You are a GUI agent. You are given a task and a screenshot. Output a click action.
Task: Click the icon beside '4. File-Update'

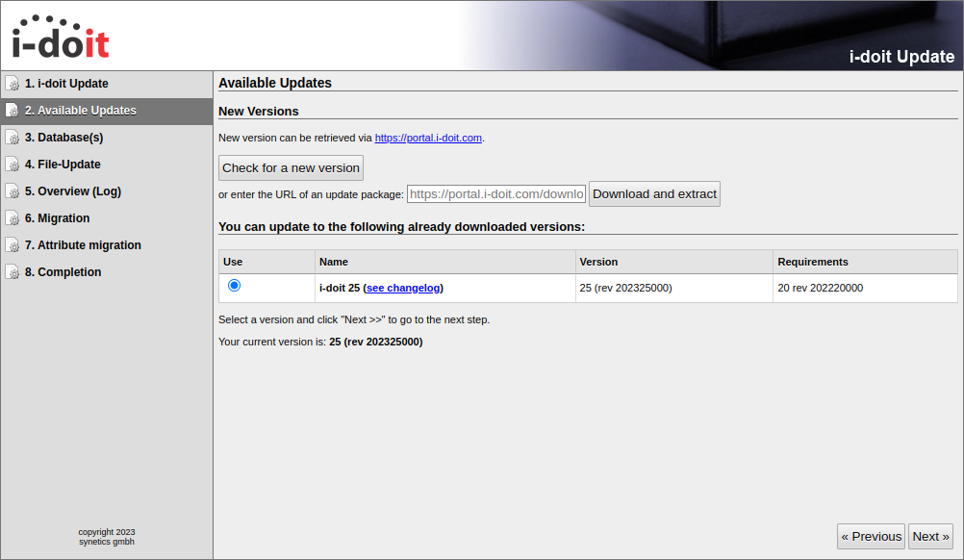pos(13,165)
